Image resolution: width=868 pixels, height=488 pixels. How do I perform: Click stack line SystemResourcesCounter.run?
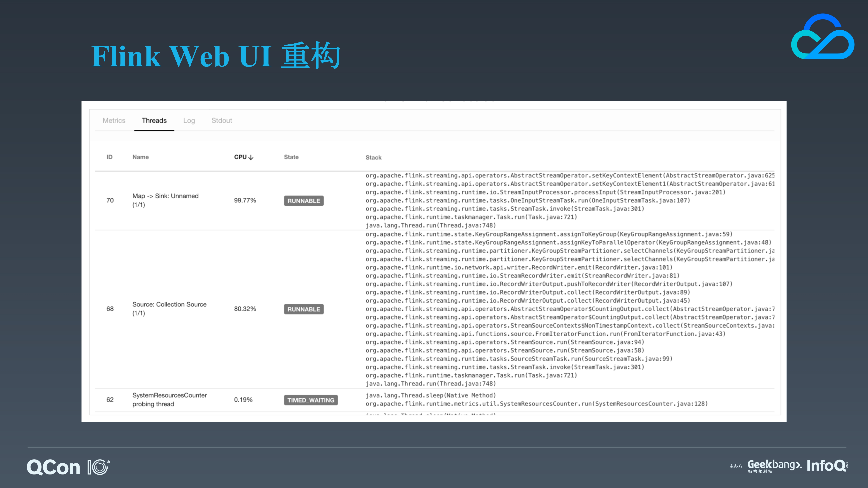pos(537,403)
